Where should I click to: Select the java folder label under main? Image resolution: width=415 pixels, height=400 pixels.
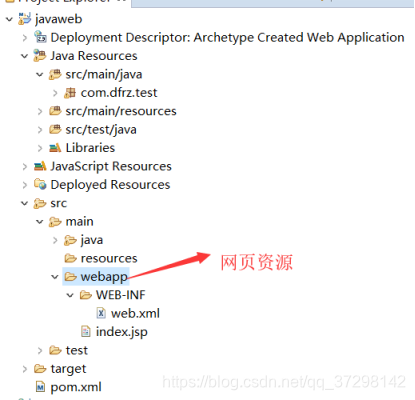(x=92, y=240)
